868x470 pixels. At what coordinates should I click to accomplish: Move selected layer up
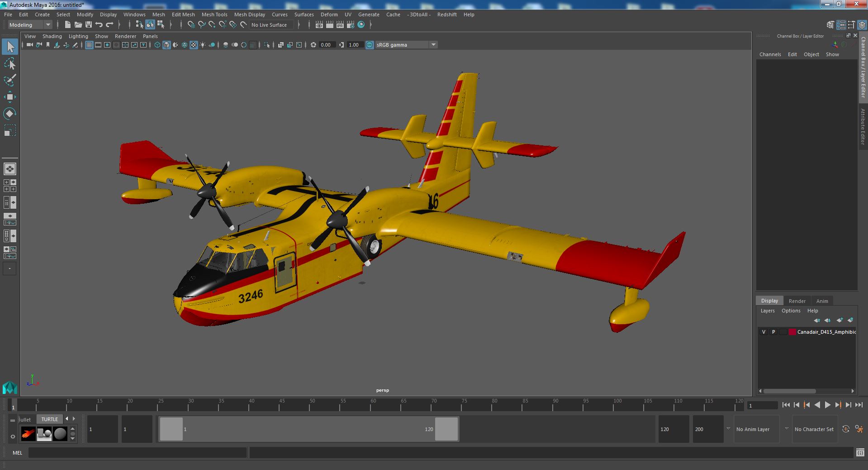[x=817, y=320]
